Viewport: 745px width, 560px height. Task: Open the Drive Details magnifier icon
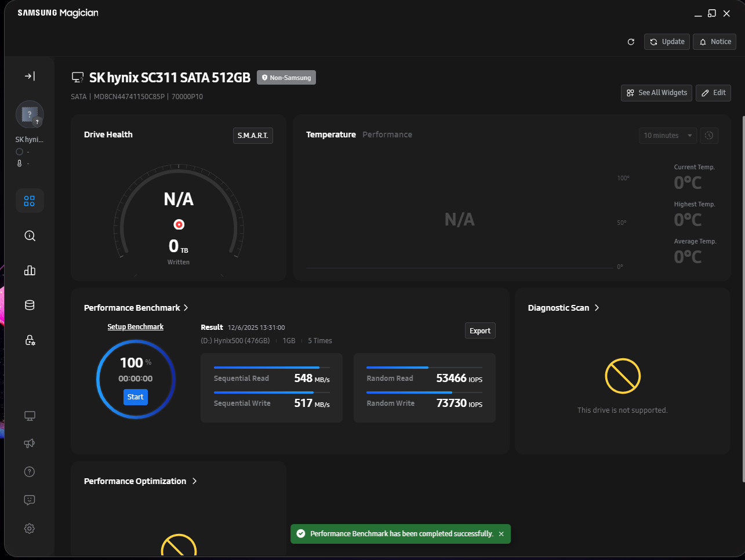click(x=30, y=236)
